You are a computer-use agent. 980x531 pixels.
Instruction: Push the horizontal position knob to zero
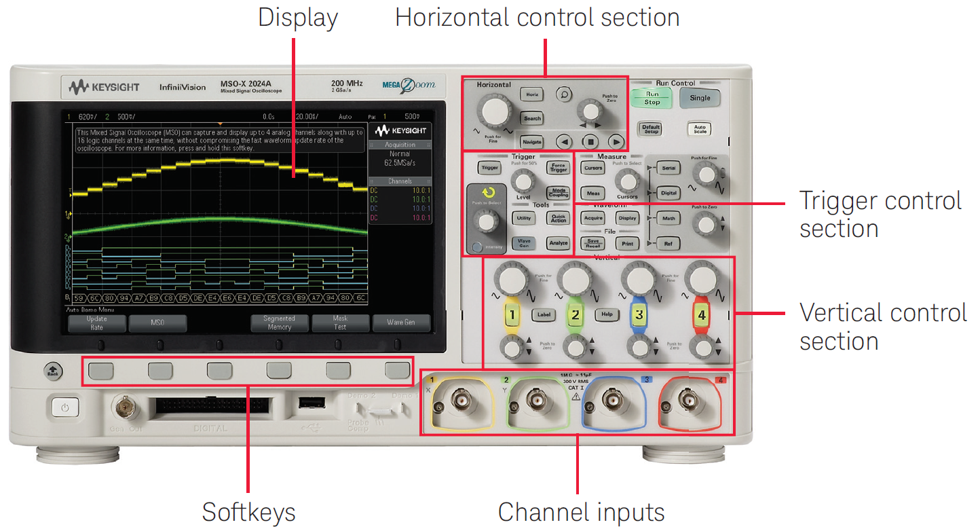[x=590, y=110]
